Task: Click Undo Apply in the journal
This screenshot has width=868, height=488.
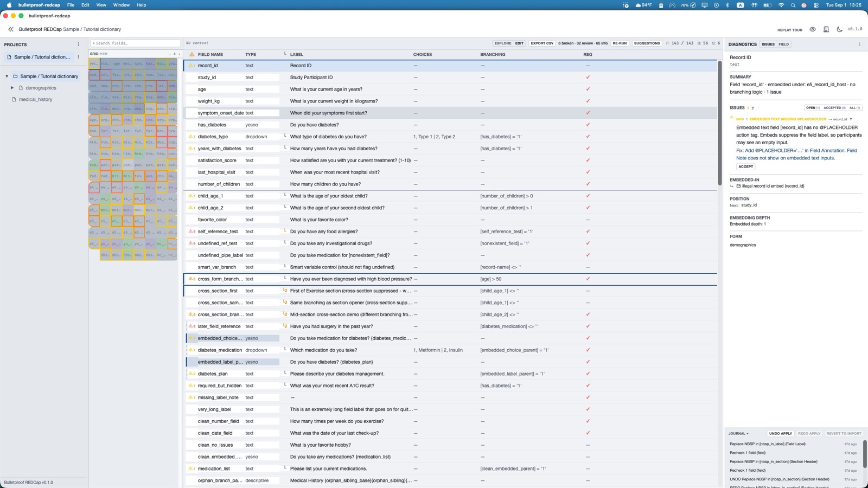Action: [780, 434]
